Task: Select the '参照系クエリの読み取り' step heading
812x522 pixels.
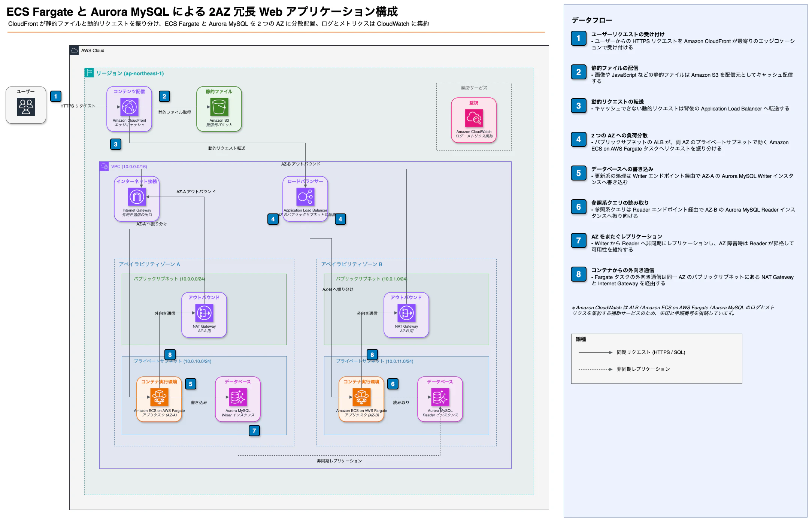Action: tap(620, 203)
